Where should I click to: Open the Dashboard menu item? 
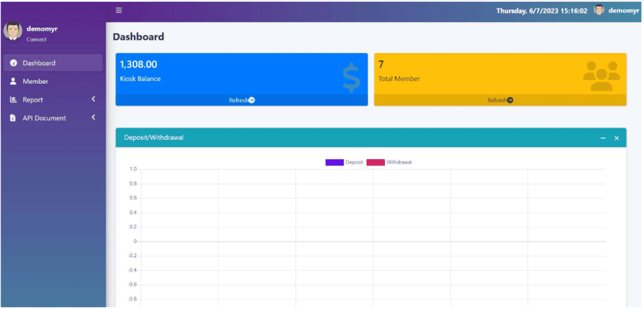[x=39, y=63]
